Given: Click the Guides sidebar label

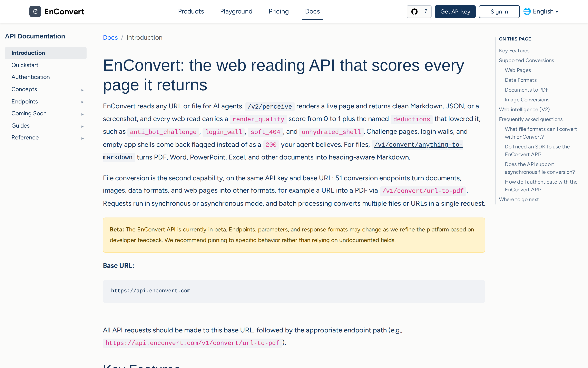Looking at the screenshot, I should coord(20,126).
